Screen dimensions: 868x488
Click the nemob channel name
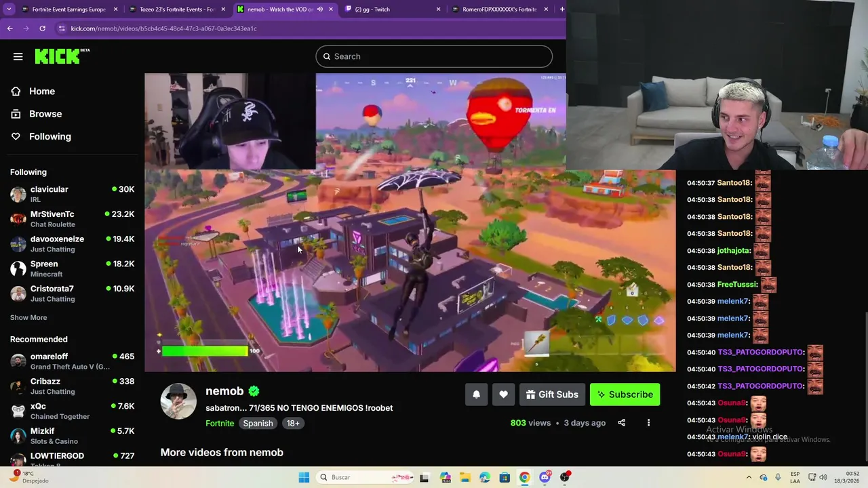[x=224, y=391]
